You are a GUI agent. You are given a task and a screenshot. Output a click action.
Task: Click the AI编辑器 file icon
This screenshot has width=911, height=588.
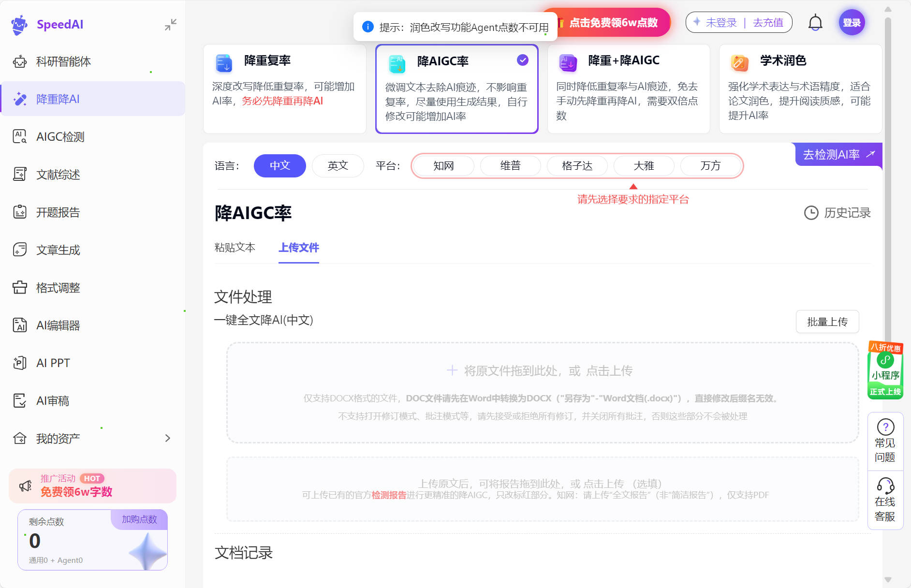[20, 325]
